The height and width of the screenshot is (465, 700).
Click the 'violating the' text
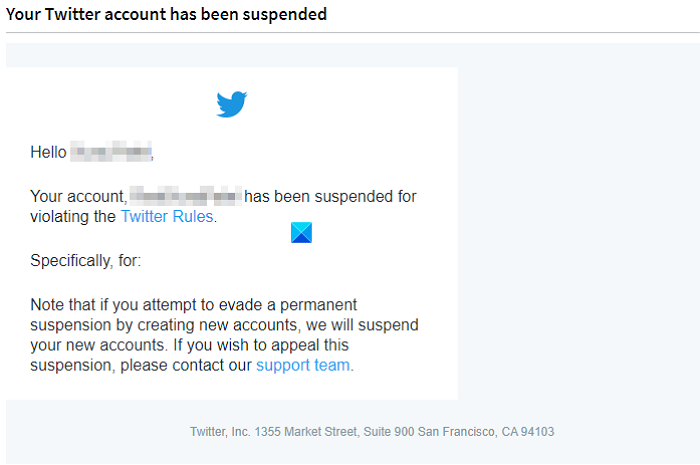point(74,216)
